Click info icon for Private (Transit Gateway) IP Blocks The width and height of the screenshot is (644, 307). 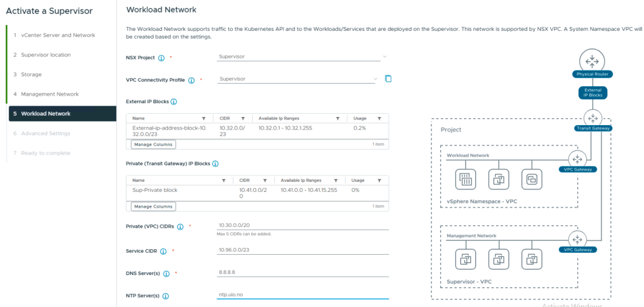tap(215, 164)
